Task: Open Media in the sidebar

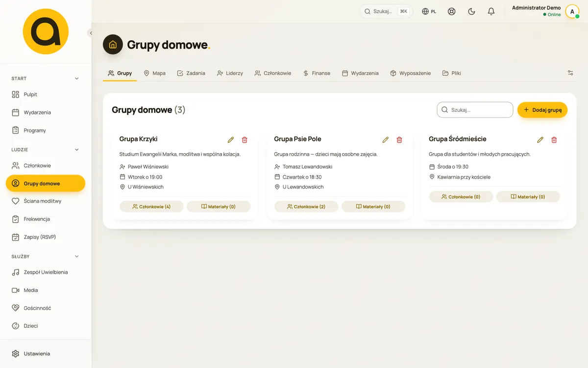Action: tap(46, 290)
